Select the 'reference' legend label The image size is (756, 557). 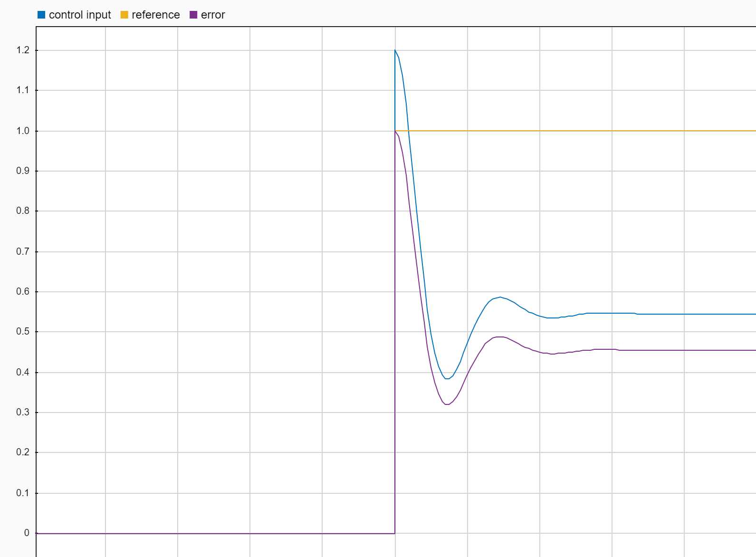tap(156, 15)
